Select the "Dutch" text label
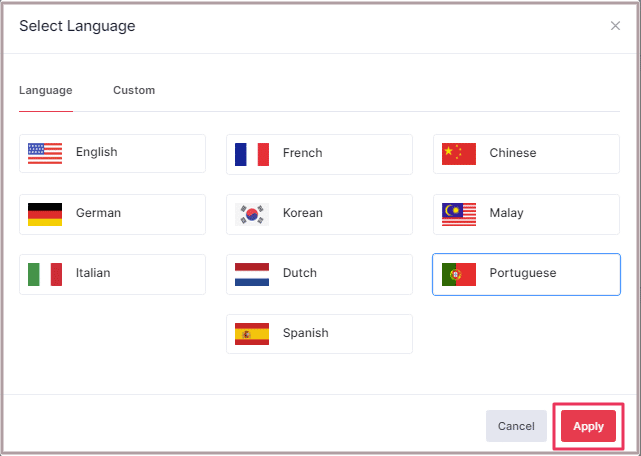 pos(300,273)
